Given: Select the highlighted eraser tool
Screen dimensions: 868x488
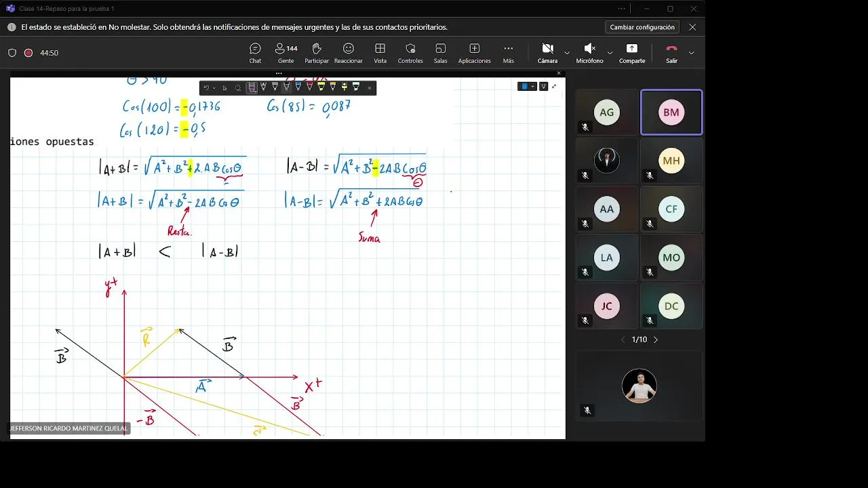Looking at the screenshot, I should [252, 88].
